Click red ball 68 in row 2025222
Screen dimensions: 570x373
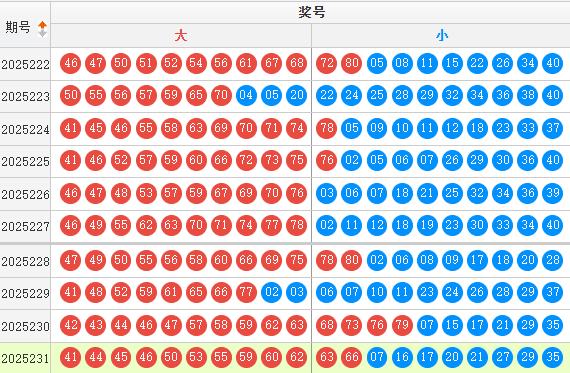[297, 63]
